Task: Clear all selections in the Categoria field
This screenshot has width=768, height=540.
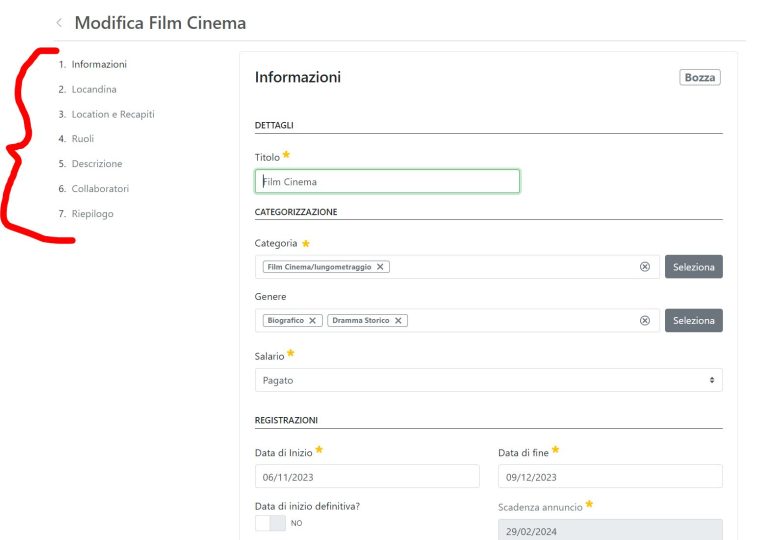Action: [645, 267]
